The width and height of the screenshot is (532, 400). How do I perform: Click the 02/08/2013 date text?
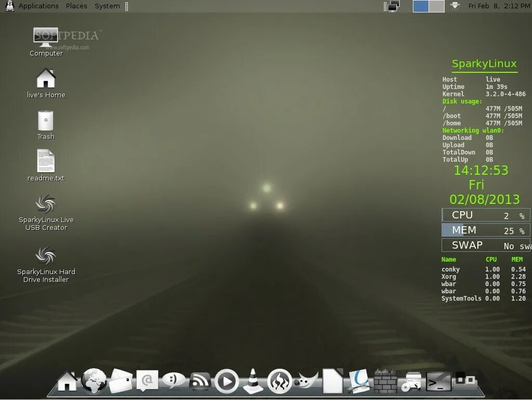(x=485, y=199)
